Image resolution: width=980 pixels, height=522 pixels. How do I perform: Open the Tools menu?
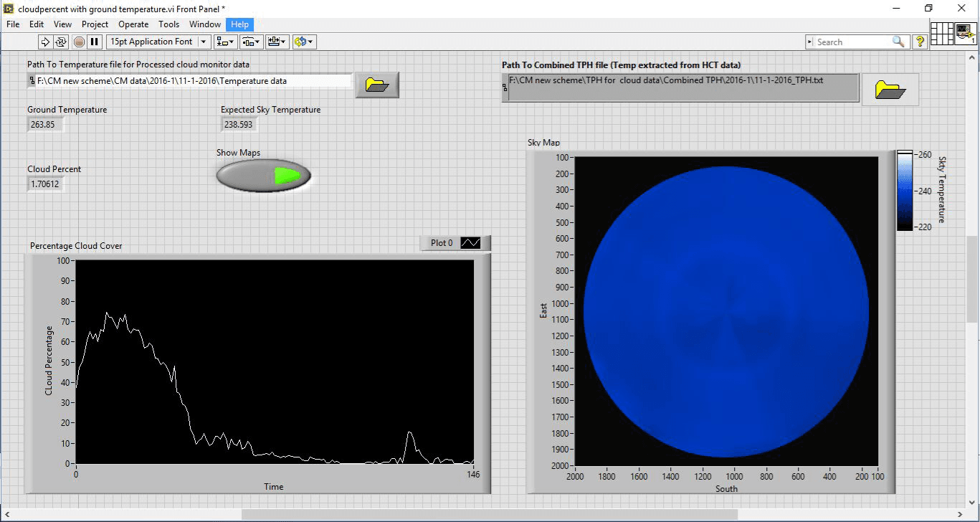point(168,24)
